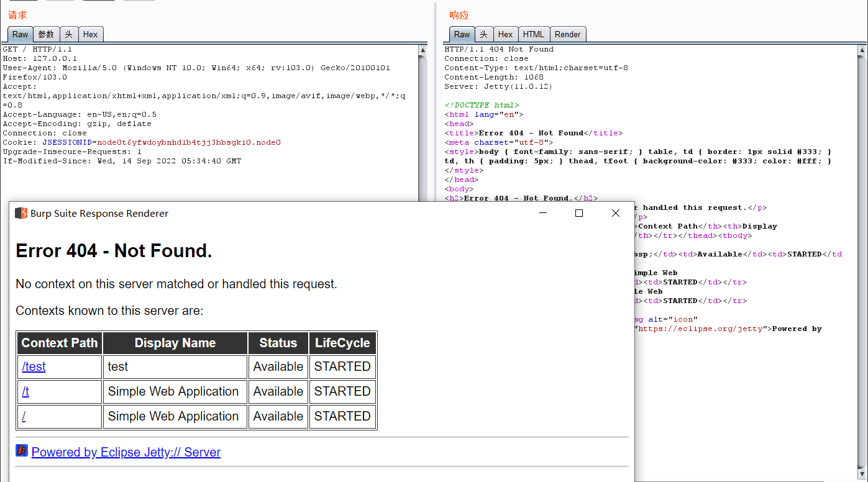Click 'Contexts known to this server are:' text
868x482 pixels.
pyautogui.click(x=109, y=311)
